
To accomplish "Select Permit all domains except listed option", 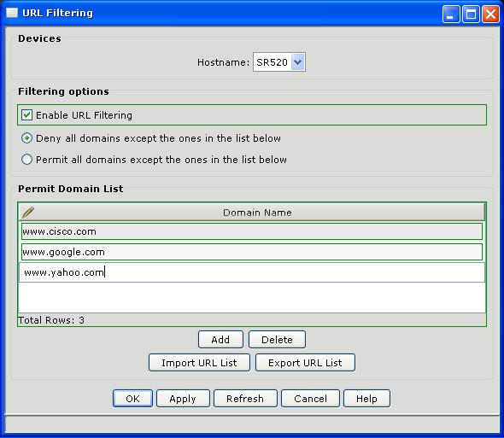I will click(26, 160).
